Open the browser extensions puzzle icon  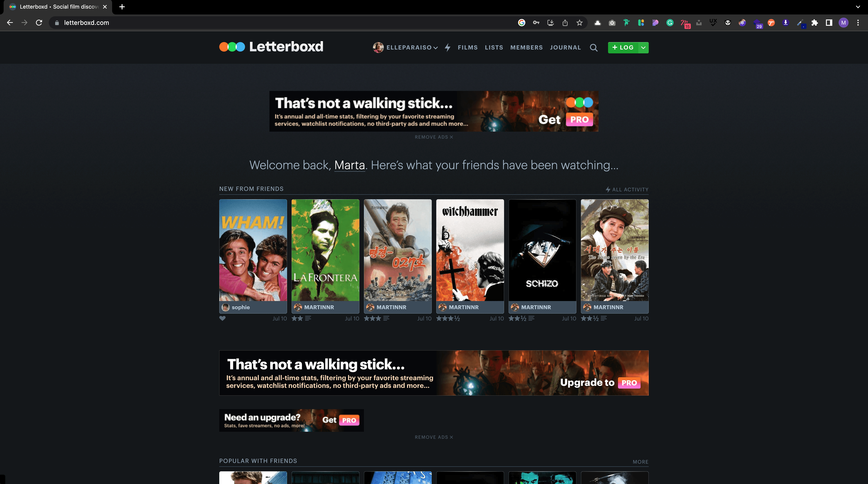(814, 23)
